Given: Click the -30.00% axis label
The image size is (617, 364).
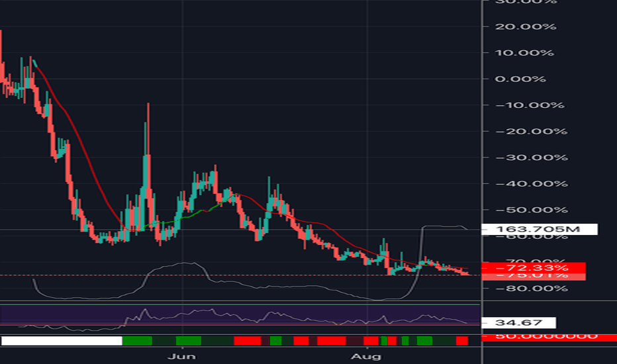Looking at the screenshot, I should pos(531,158).
